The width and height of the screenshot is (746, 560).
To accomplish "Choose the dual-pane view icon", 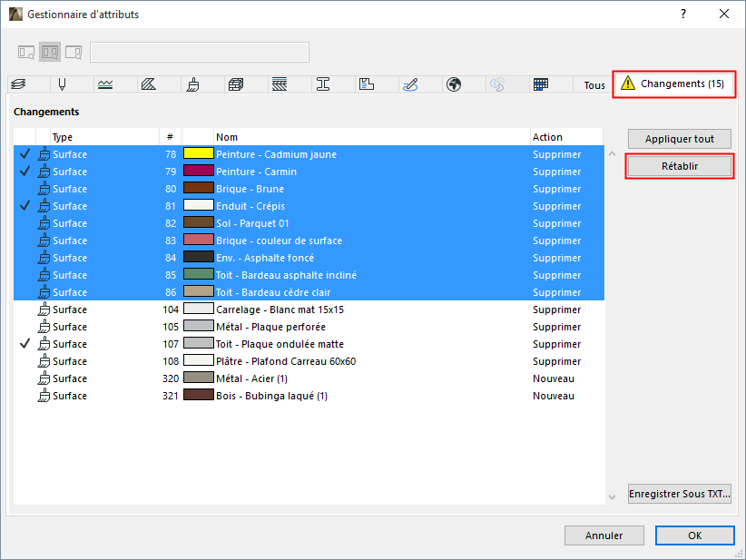I will tap(50, 52).
